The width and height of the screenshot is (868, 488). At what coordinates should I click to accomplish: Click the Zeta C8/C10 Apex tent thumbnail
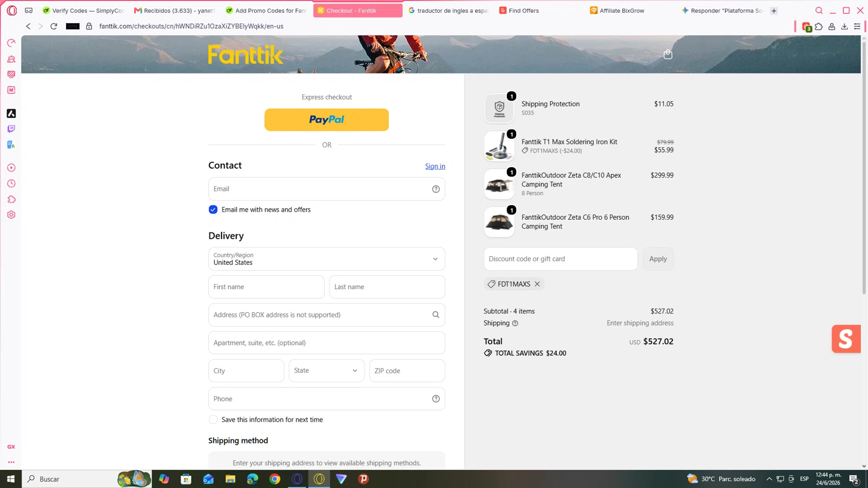click(x=499, y=184)
